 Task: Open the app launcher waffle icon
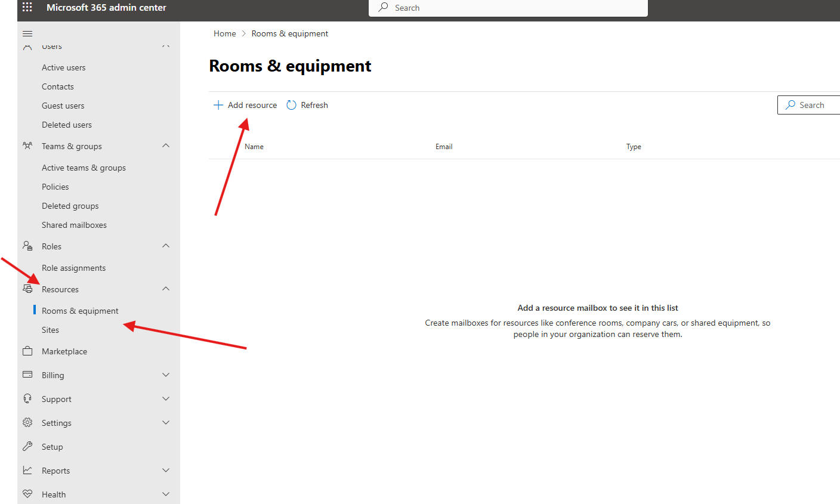pyautogui.click(x=27, y=8)
